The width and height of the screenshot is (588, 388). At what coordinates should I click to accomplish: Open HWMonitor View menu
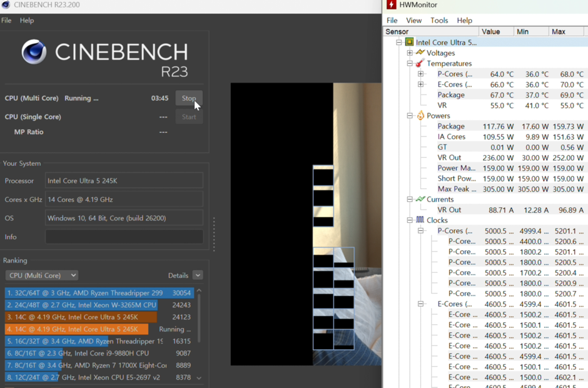pyautogui.click(x=413, y=20)
